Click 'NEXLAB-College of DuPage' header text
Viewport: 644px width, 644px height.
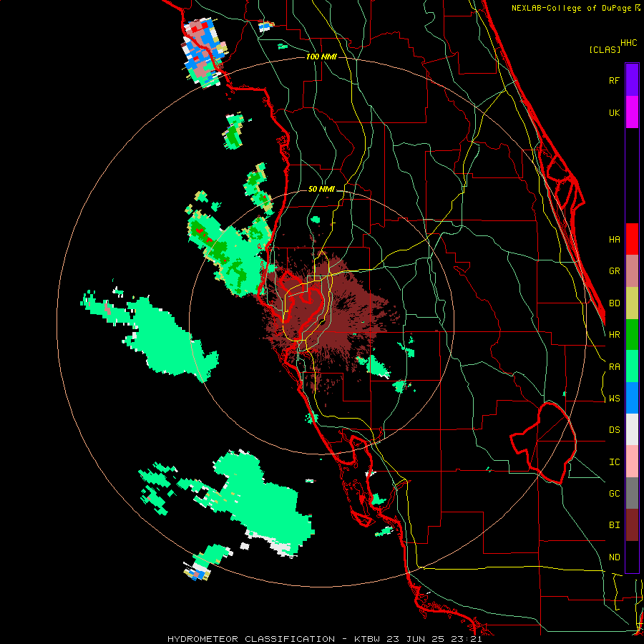tap(571, 8)
